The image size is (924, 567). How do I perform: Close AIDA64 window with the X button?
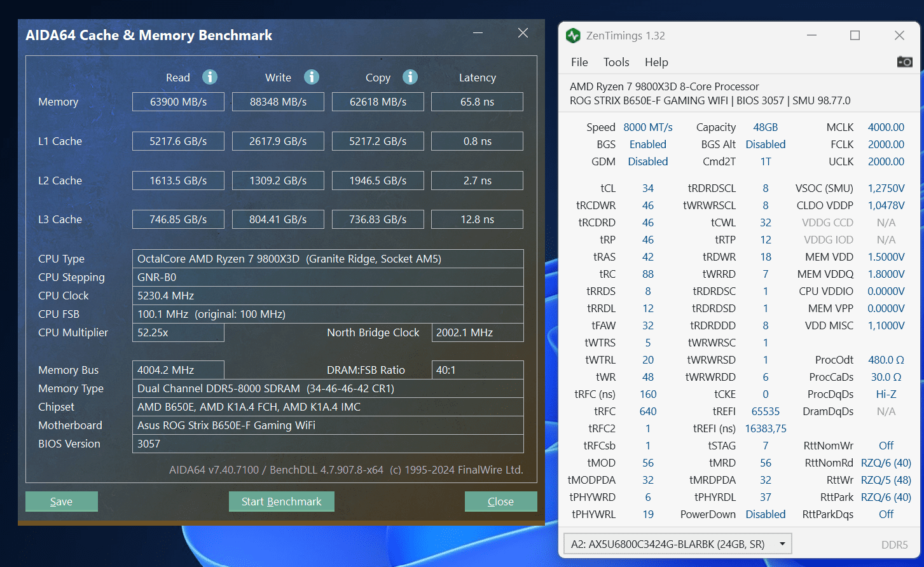pyautogui.click(x=523, y=33)
